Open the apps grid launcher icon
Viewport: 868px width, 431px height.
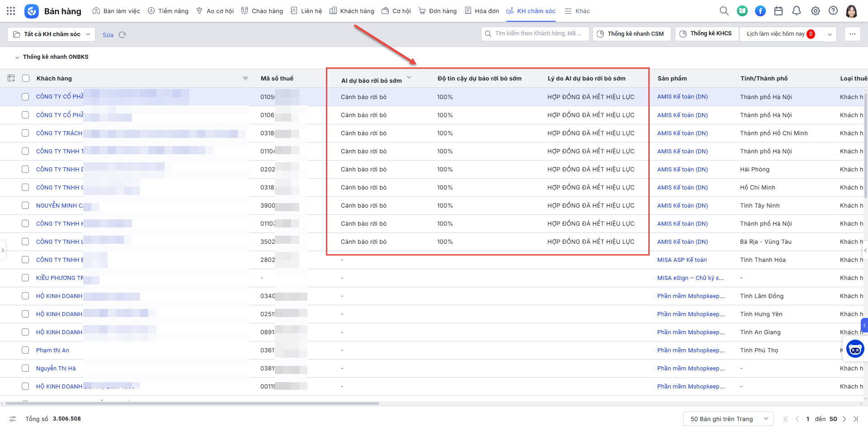(11, 11)
